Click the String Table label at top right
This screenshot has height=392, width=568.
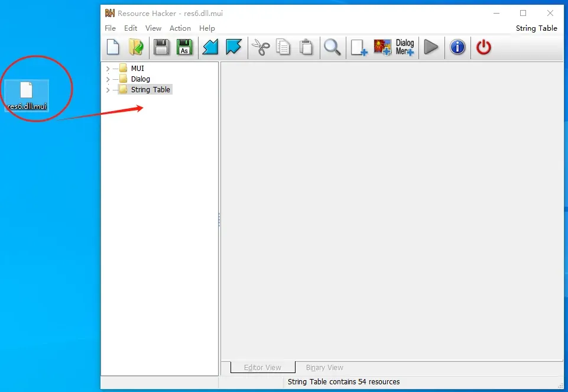[x=537, y=28]
